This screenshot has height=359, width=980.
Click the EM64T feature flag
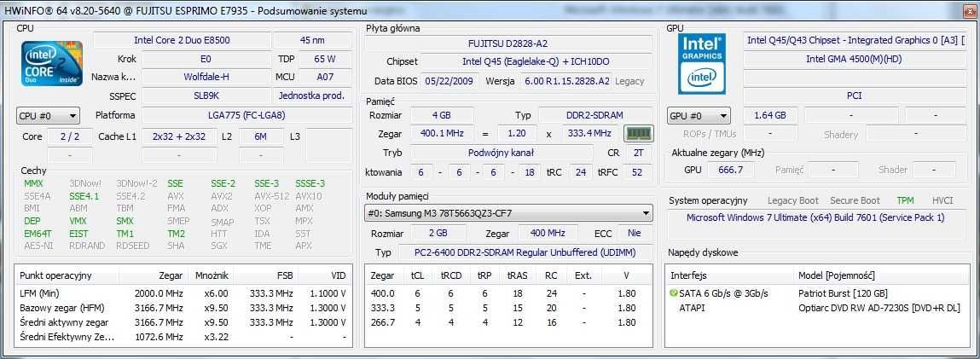38,234
